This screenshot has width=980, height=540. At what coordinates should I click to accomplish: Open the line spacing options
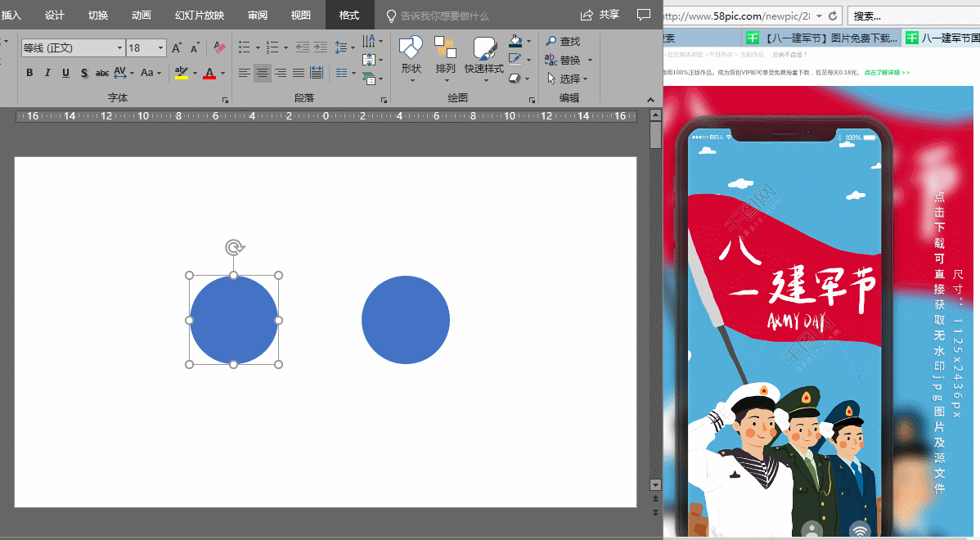coord(345,47)
